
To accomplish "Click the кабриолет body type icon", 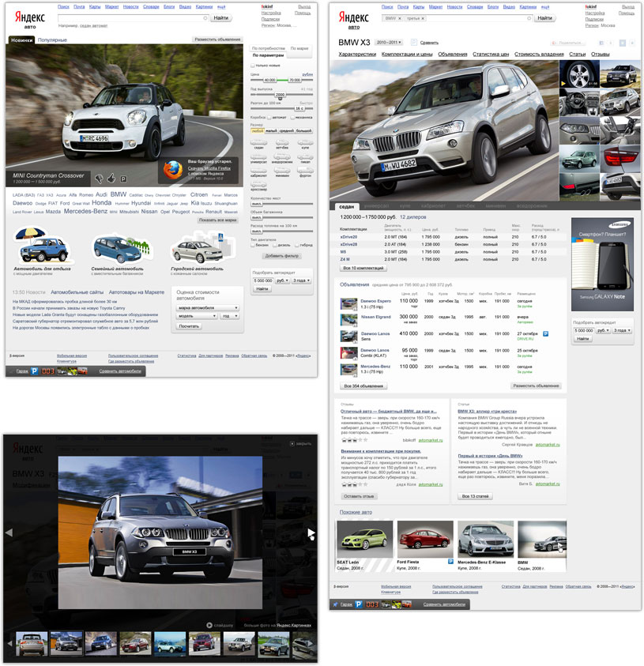I will (x=258, y=170).
